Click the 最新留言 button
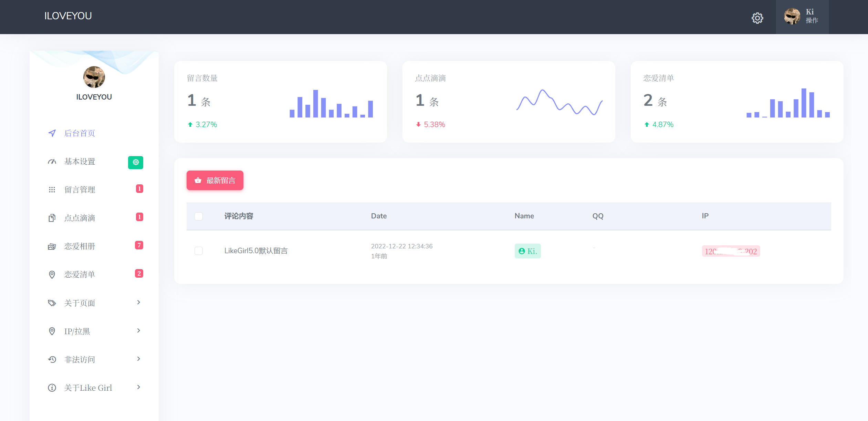The height and width of the screenshot is (421, 868). coord(215,180)
